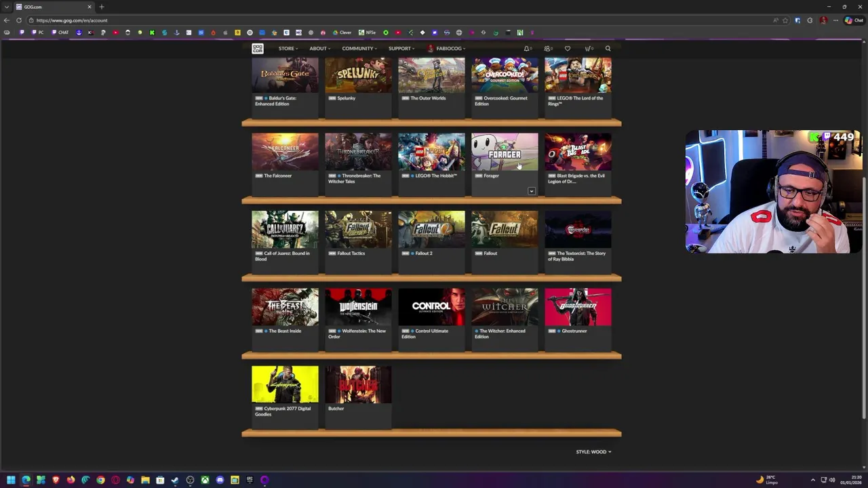Open The Textorcist game cover
The image size is (868, 488).
click(578, 229)
